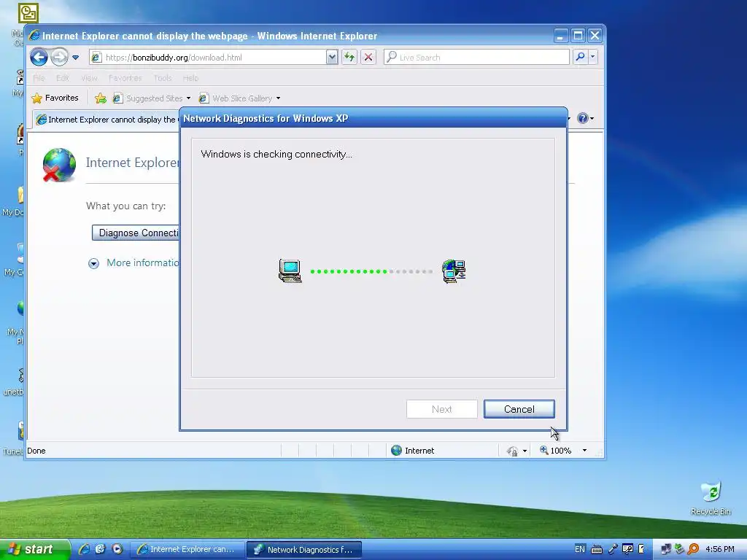This screenshot has height=560, width=747.
Task: Launch Internet Explorer from Quick Launch
Action: pos(85,549)
